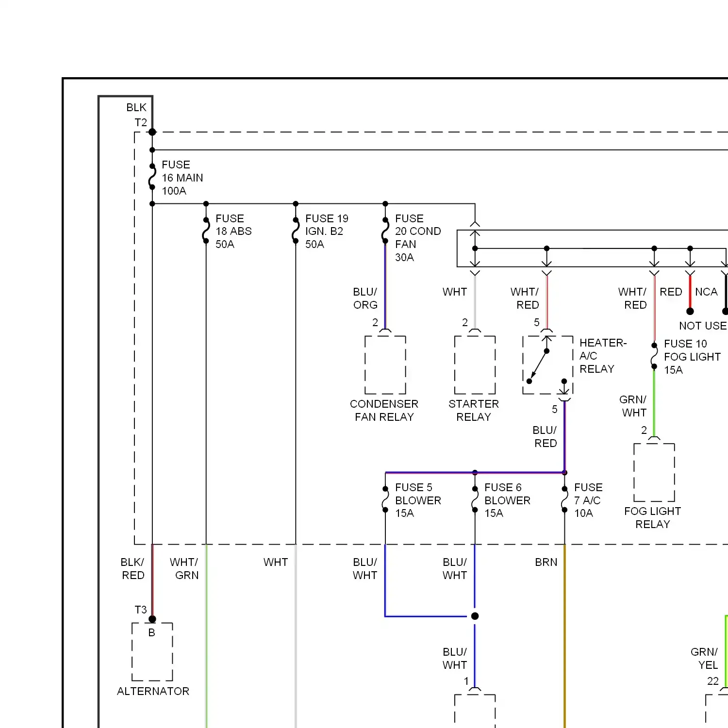Select the GRN/YEL wire label
This screenshot has height=728, width=728.
pyautogui.click(x=704, y=658)
